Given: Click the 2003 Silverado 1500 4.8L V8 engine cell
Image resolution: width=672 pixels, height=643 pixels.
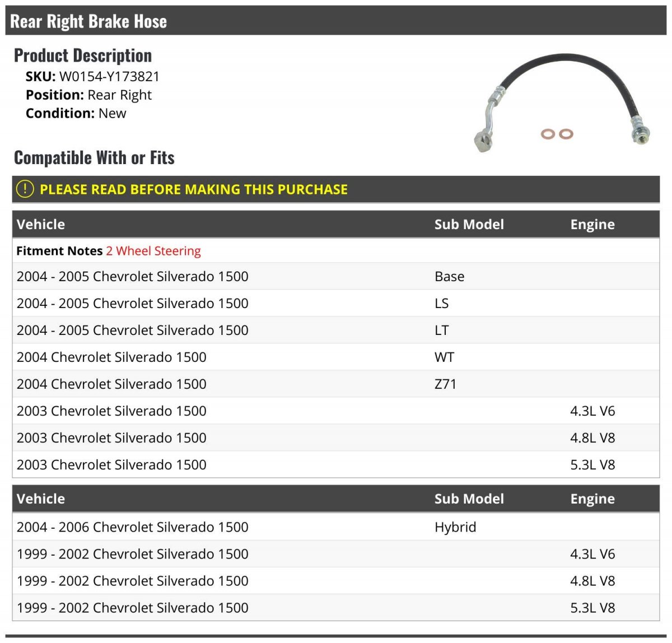Looking at the screenshot, I should click(592, 438).
